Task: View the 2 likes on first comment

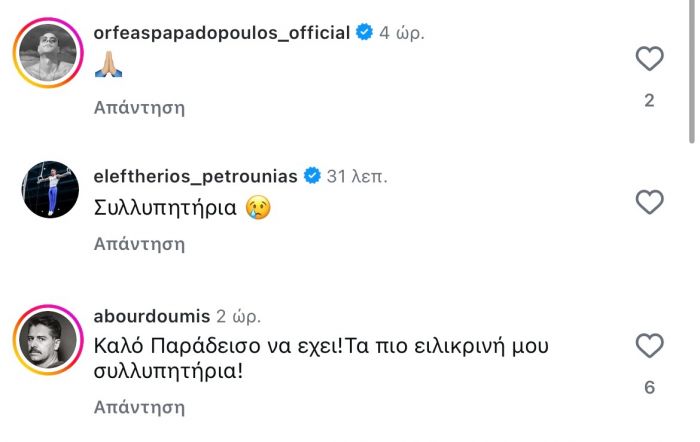Action: click(x=650, y=100)
